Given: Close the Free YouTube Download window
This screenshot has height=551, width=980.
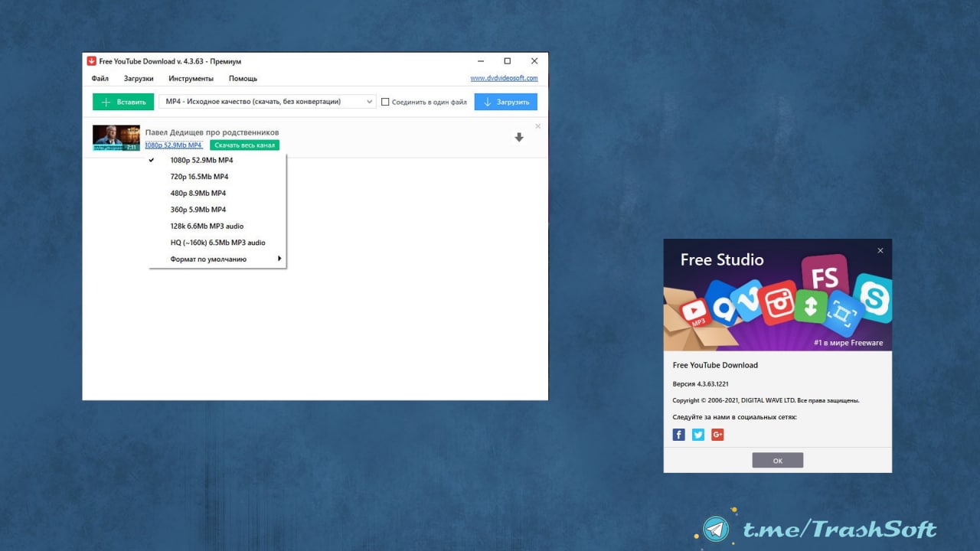Looking at the screenshot, I should (x=534, y=61).
